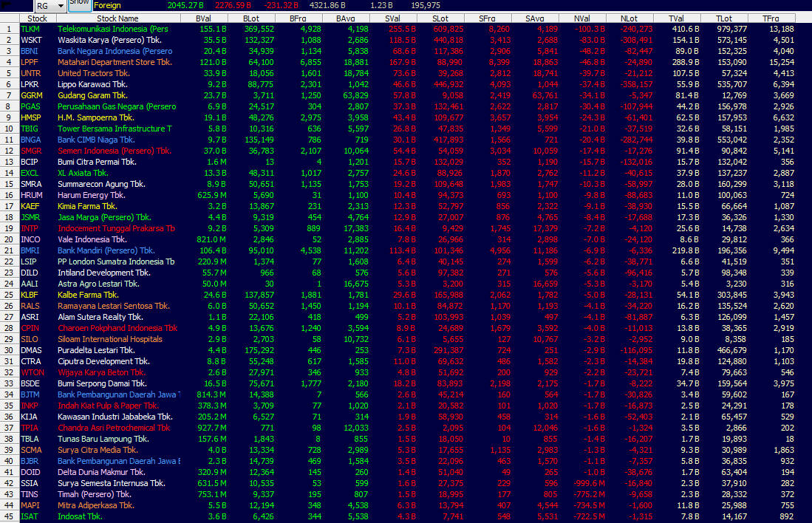Click stock name Wijaya Karya Beton Tbk.
Image resolution: width=812 pixels, height=523 pixels.
[101, 372]
